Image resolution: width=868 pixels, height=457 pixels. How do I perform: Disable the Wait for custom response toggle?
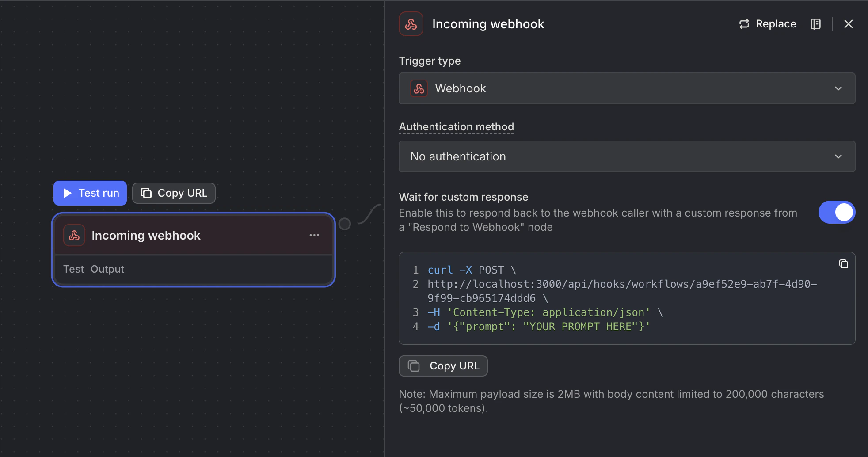[837, 212]
